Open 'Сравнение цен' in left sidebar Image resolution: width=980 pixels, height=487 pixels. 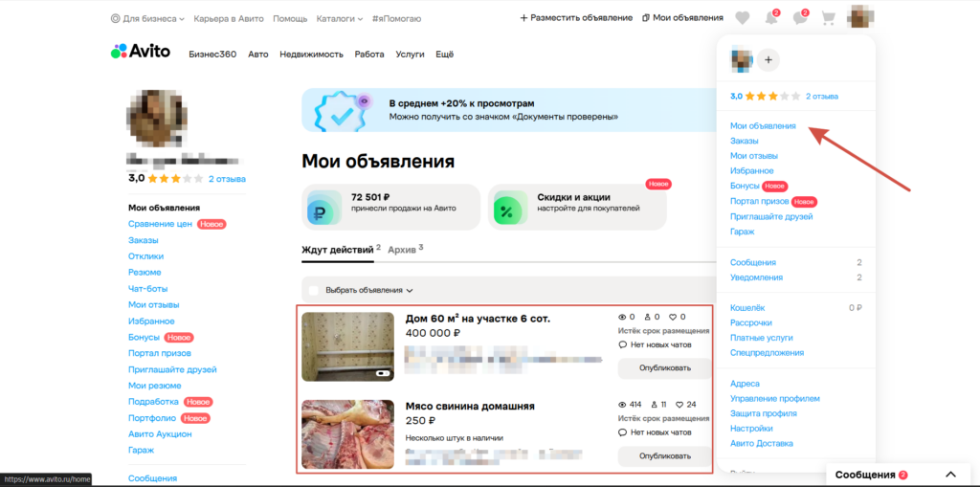[x=160, y=224]
